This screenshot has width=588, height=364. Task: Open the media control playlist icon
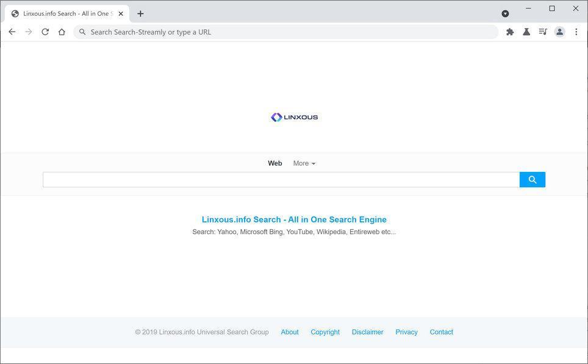click(x=543, y=32)
